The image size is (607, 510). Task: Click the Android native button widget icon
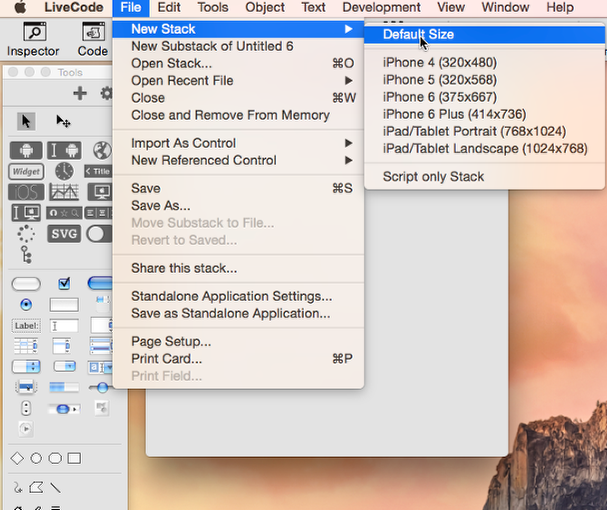[26, 150]
